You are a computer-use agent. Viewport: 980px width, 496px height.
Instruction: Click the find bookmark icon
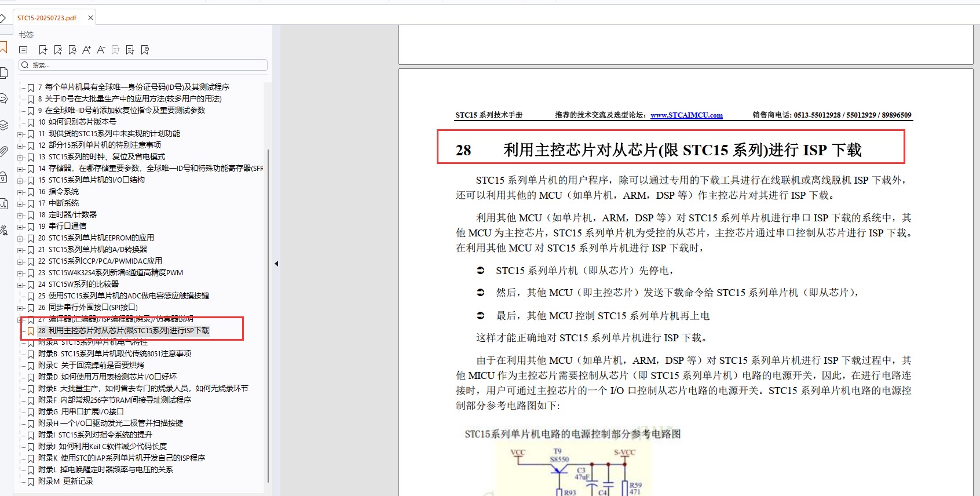coord(72,50)
